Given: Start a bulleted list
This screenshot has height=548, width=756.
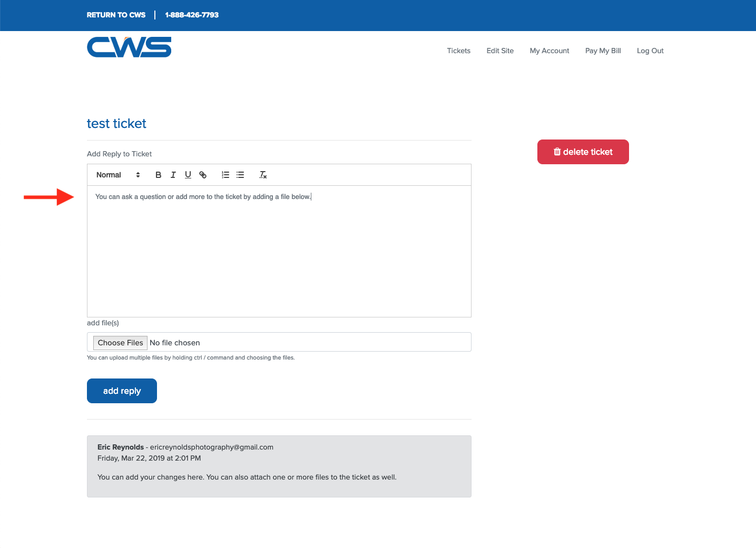Looking at the screenshot, I should click(240, 175).
